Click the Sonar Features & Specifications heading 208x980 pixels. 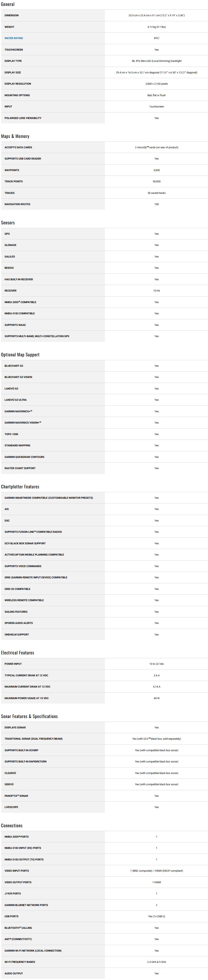coord(29,716)
